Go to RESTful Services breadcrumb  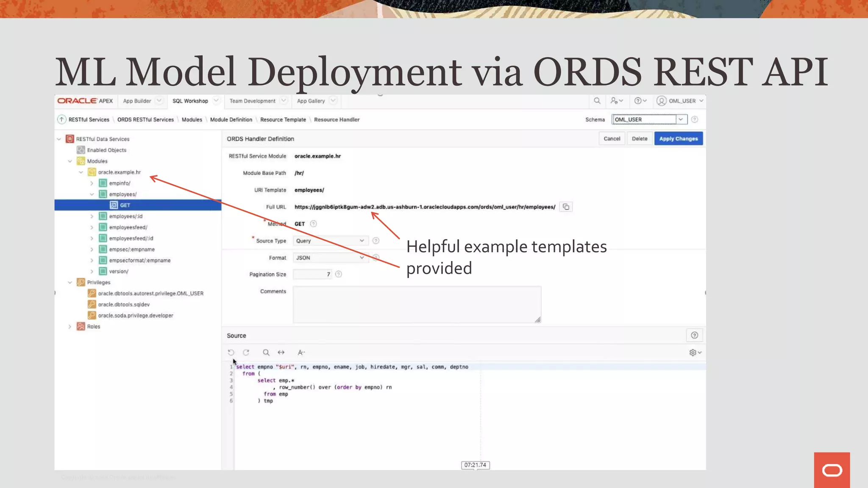(x=89, y=119)
